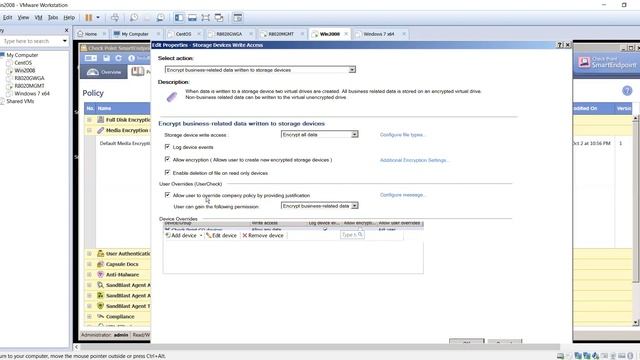640x360 pixels.
Task: Click the Edit device button
Action: (222, 236)
